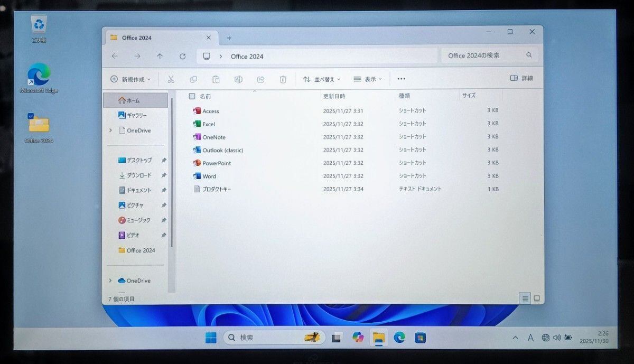Refresh the Office 2024 folder
The width and height of the screenshot is (634, 364).
pyautogui.click(x=182, y=56)
